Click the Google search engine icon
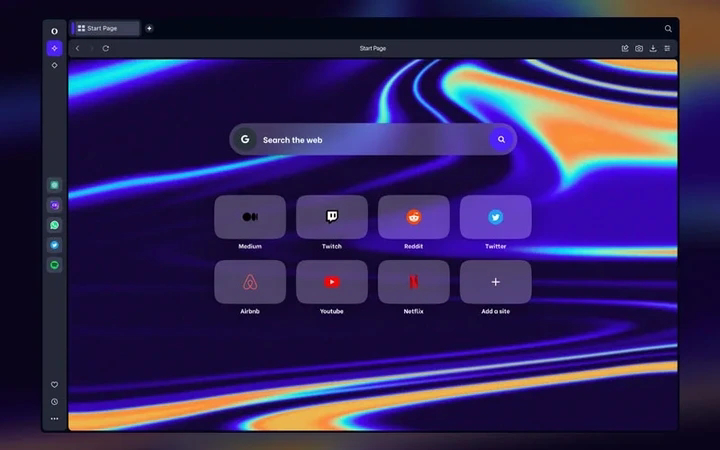The width and height of the screenshot is (720, 450). tap(245, 139)
